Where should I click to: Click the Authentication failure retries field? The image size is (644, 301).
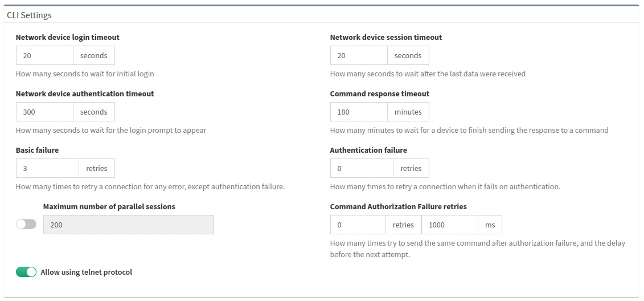pos(362,169)
